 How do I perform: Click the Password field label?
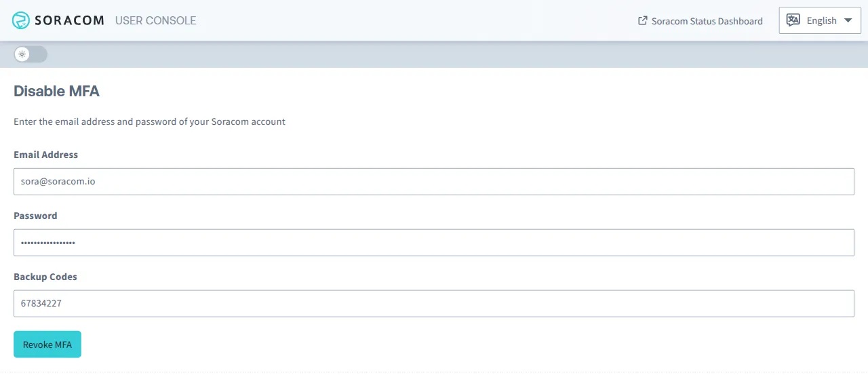35,216
